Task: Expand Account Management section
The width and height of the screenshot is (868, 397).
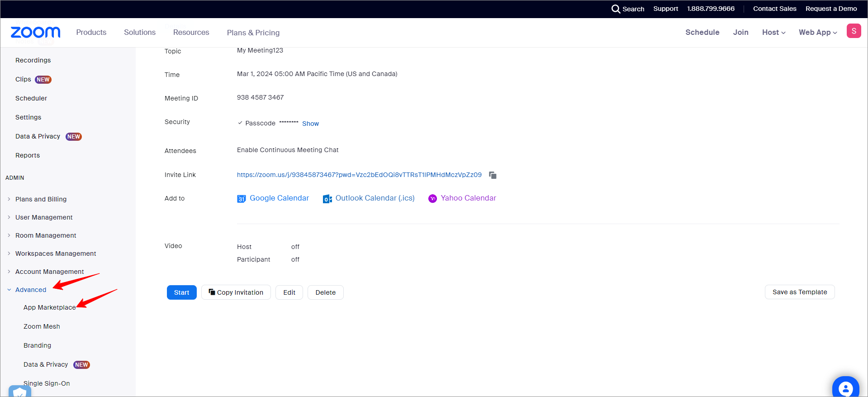Action: [x=9, y=272]
